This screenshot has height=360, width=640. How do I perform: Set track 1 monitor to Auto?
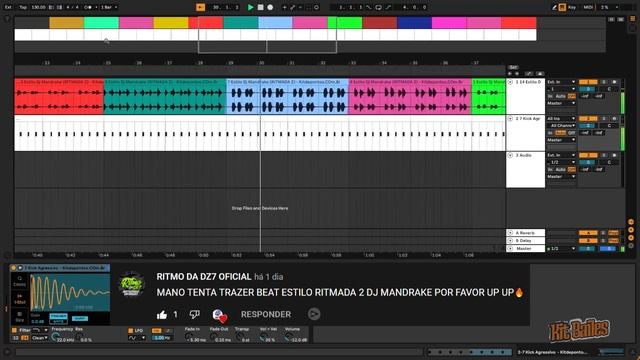(561, 96)
